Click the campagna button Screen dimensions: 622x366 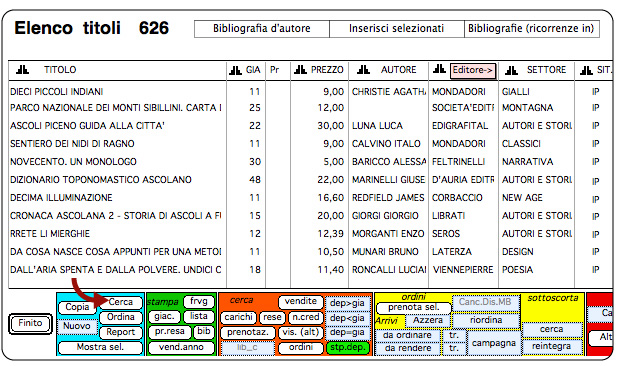pos(494,343)
